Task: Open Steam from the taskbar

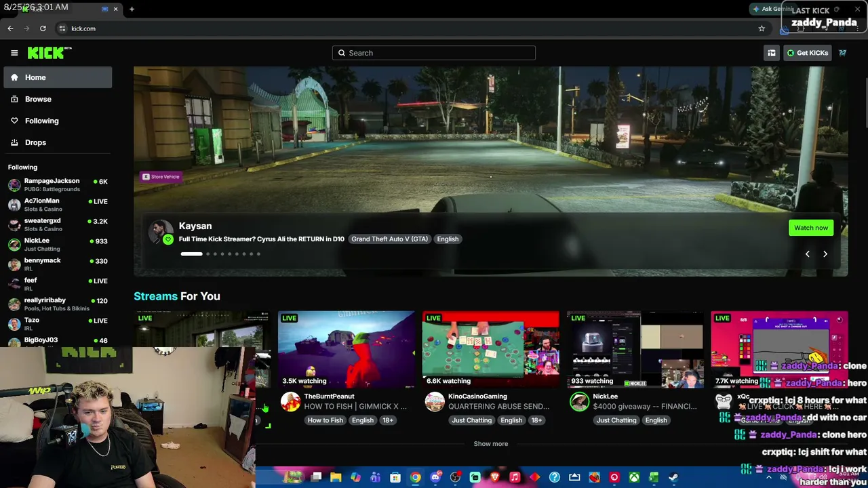Action: click(x=673, y=477)
